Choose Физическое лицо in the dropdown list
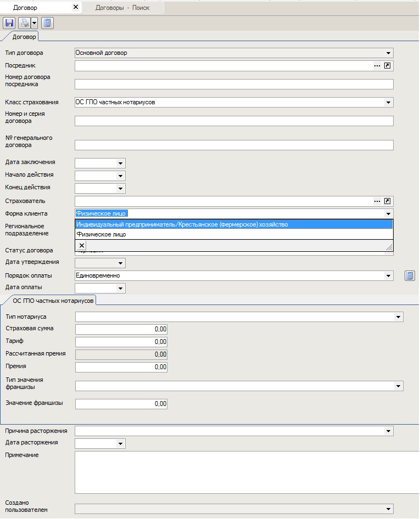 click(x=101, y=234)
